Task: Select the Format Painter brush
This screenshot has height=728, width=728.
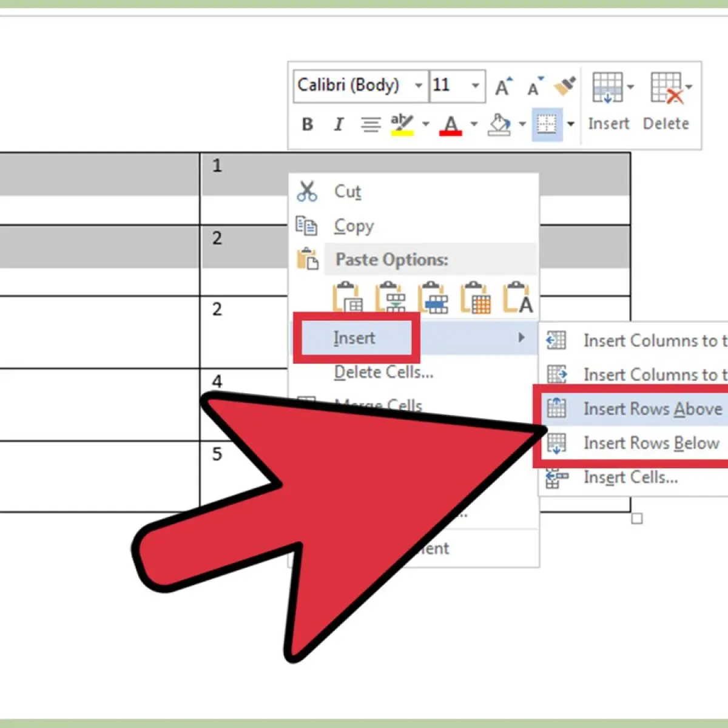Action: point(565,86)
